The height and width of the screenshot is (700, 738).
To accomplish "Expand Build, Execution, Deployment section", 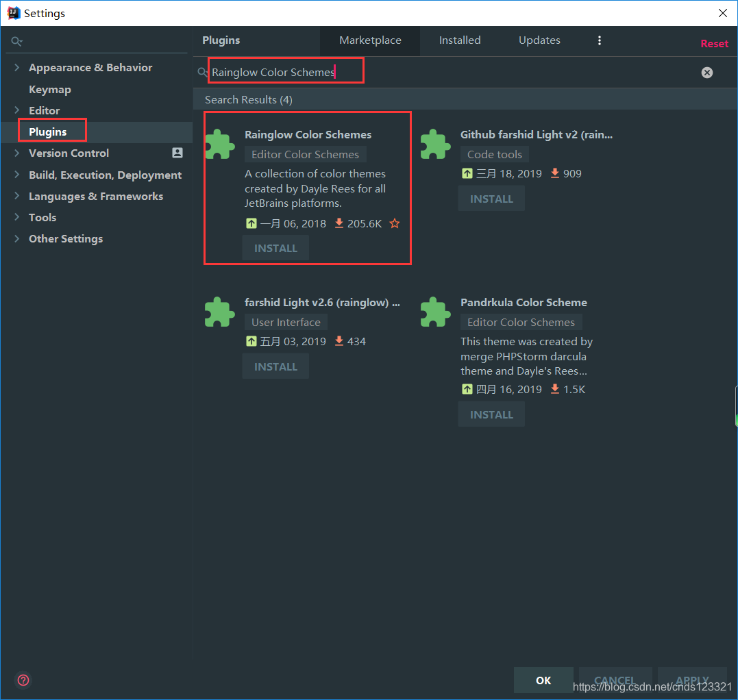I will coord(17,175).
